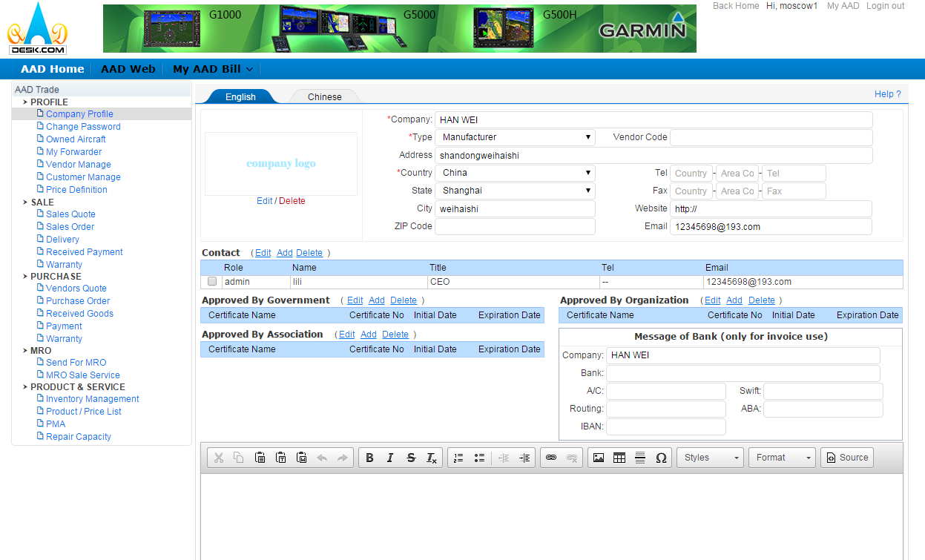Open the Country dropdown showing China
The image size is (925, 560).
(515, 173)
